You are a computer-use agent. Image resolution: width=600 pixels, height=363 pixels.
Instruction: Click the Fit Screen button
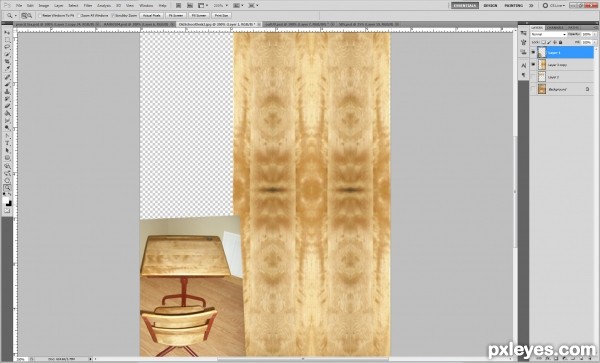176,16
